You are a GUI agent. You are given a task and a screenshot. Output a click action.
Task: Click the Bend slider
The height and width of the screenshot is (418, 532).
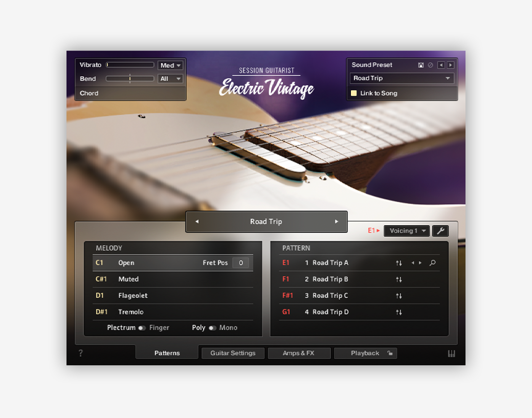pos(130,79)
